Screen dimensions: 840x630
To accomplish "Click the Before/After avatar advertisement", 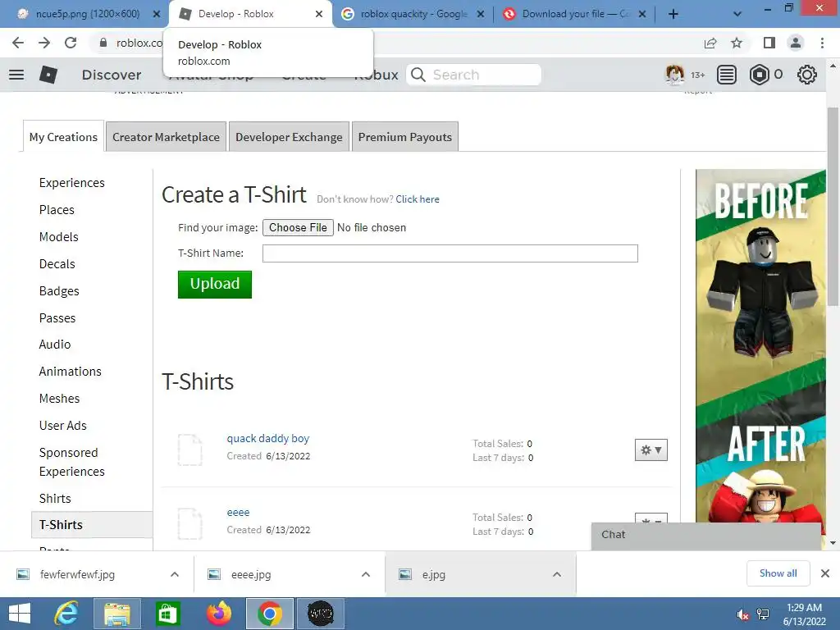I will pyautogui.click(x=760, y=346).
